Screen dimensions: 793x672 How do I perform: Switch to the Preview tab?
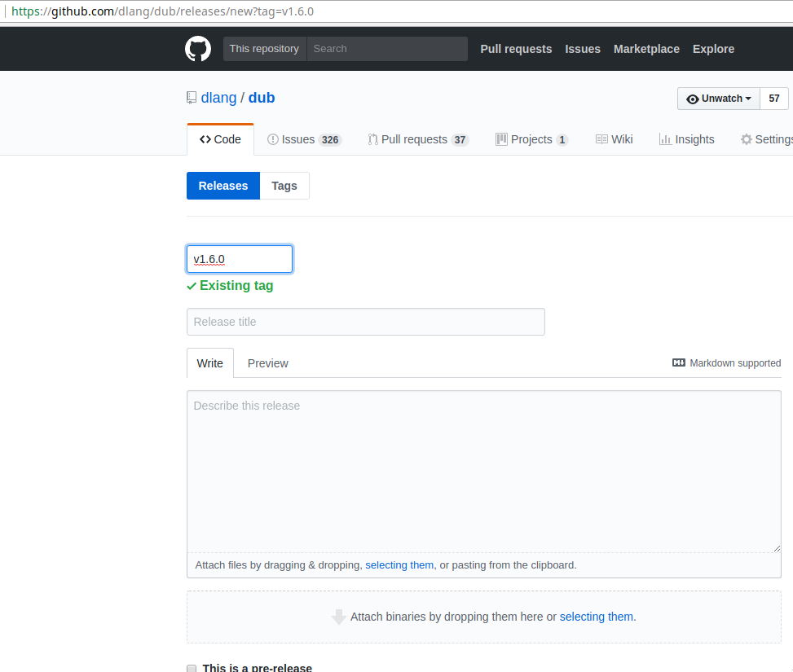[267, 363]
